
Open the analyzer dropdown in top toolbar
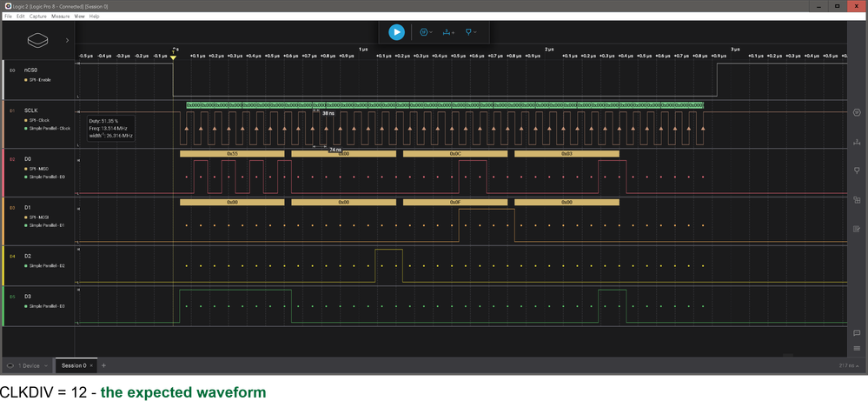[x=426, y=32]
